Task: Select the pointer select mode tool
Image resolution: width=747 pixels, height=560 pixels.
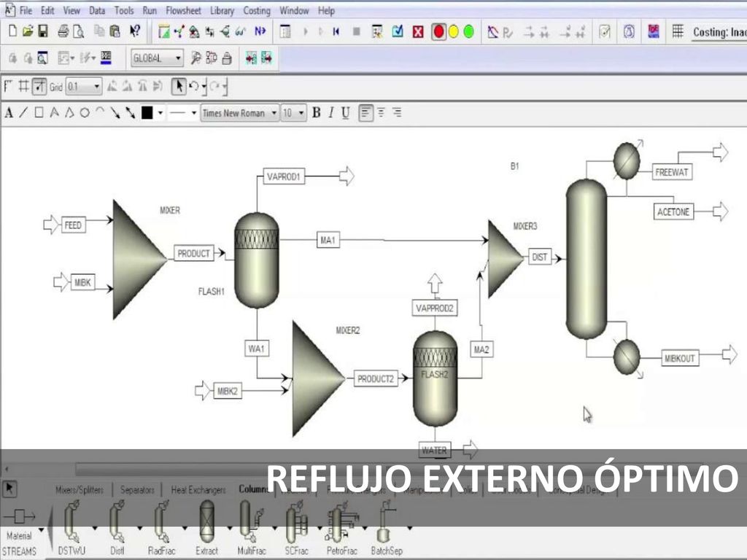Action: pyautogui.click(x=179, y=87)
